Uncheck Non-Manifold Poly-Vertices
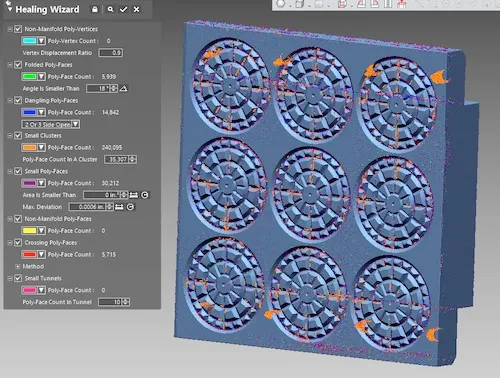This screenshot has width=500, height=378. click(x=18, y=29)
